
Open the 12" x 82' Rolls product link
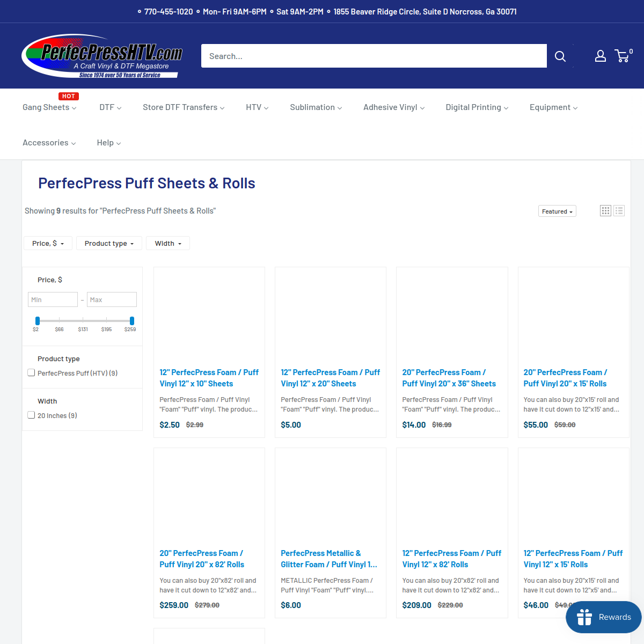pyautogui.click(x=452, y=559)
